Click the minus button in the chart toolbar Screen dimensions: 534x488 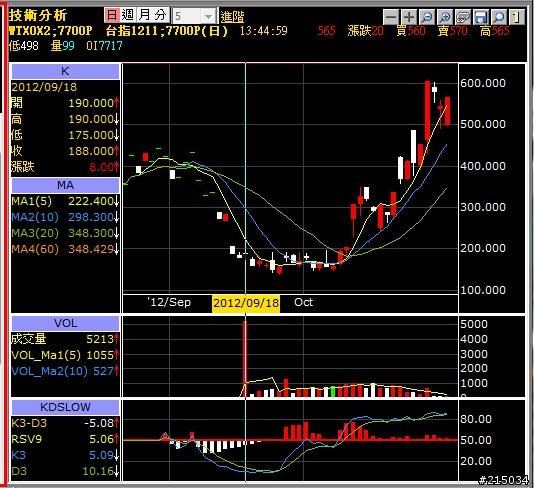pyautogui.click(x=391, y=17)
